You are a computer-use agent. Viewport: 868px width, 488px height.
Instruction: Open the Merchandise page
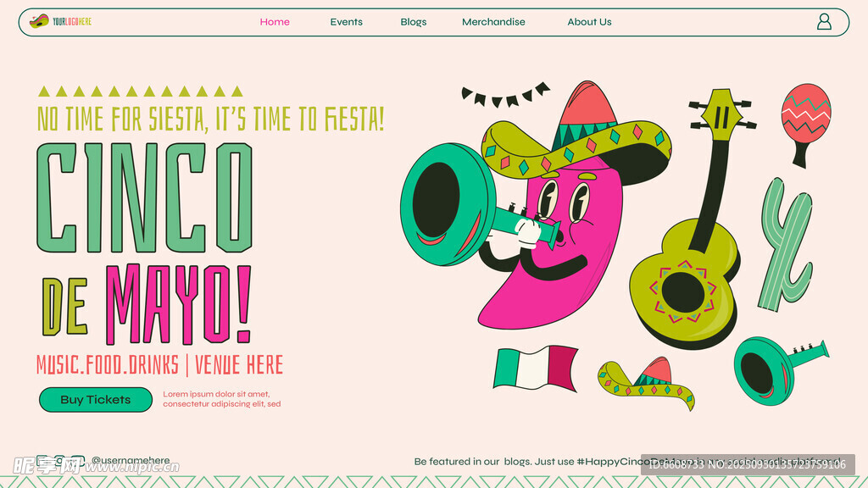[493, 22]
